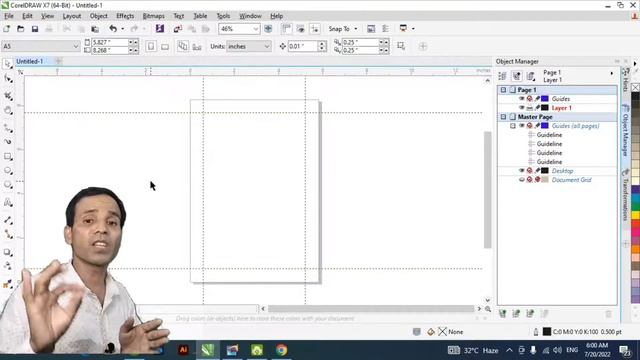Open the Tools menu

point(223,16)
